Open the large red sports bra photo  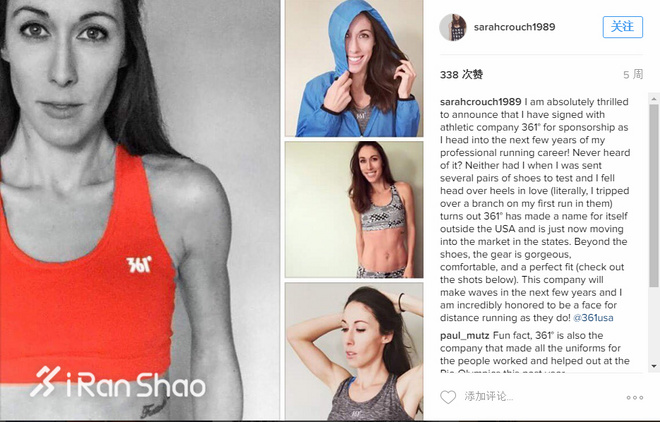coord(140,210)
